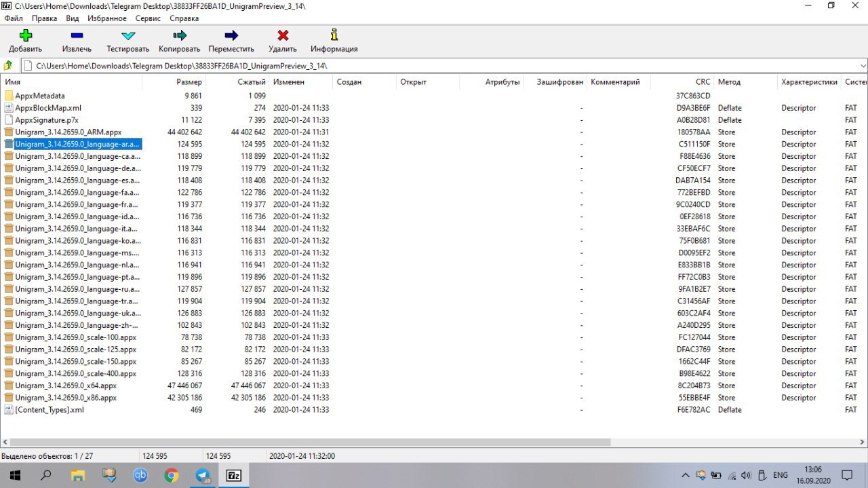Viewport: 868px width, 488px height.
Task: Open qBittorrent from the taskbar
Action: click(140, 475)
